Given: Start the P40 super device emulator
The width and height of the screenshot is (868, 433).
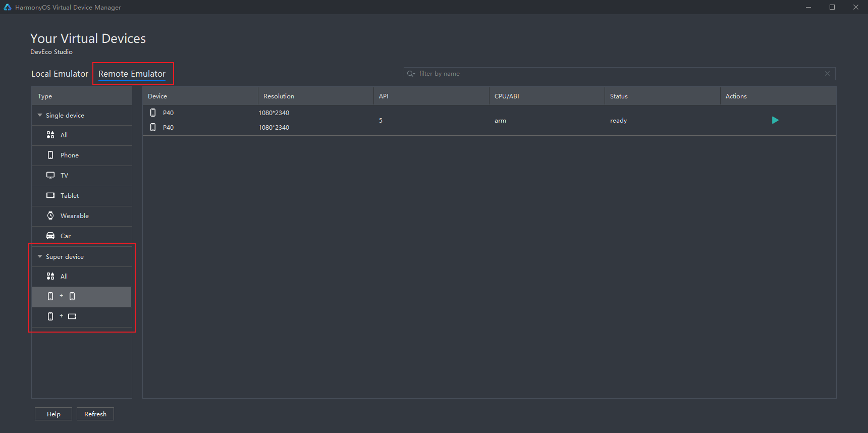Looking at the screenshot, I should point(775,120).
